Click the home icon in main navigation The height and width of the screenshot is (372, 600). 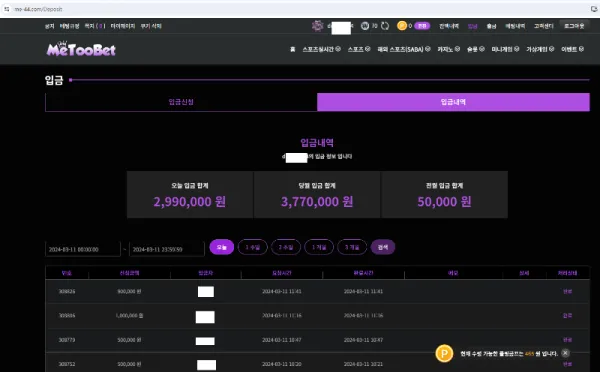[293, 49]
